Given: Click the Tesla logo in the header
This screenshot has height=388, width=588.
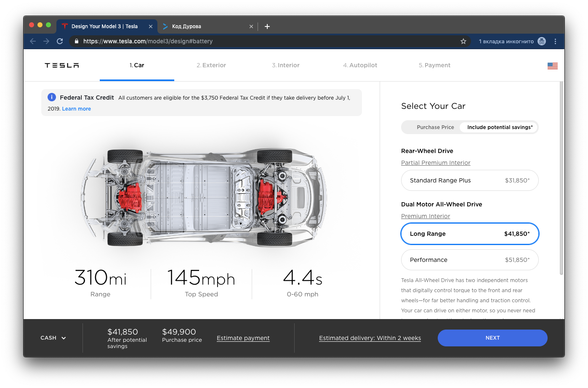Looking at the screenshot, I should pos(62,65).
